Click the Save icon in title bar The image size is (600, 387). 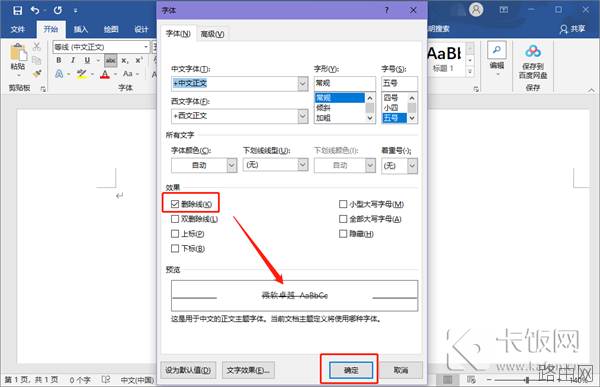[18, 10]
